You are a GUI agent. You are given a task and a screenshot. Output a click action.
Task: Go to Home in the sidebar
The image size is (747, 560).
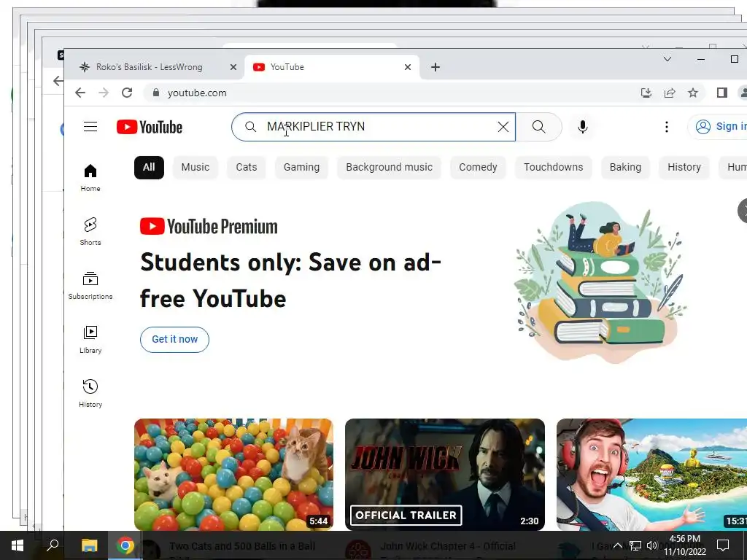90,178
